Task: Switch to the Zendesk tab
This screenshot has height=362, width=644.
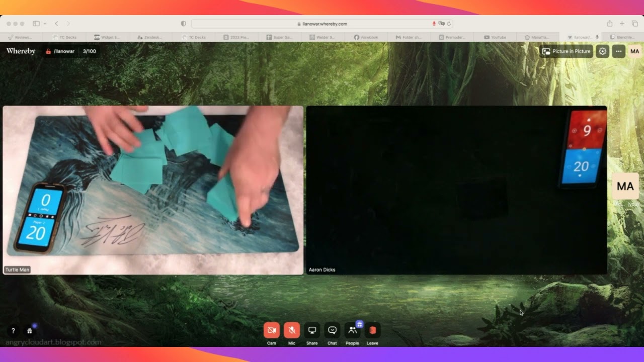Action: [x=150, y=37]
